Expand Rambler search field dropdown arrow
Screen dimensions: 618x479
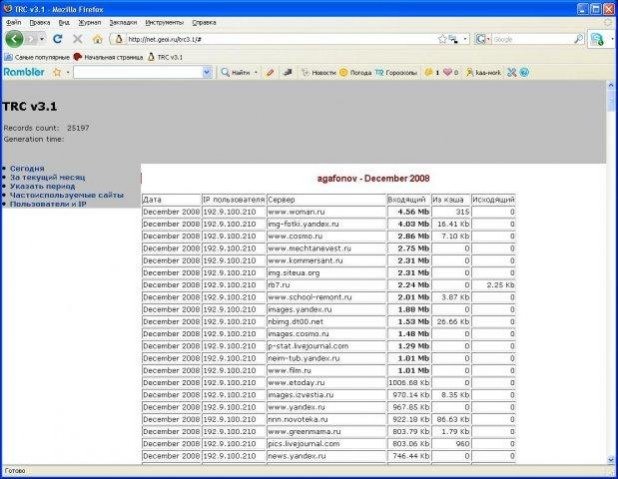[x=207, y=73]
